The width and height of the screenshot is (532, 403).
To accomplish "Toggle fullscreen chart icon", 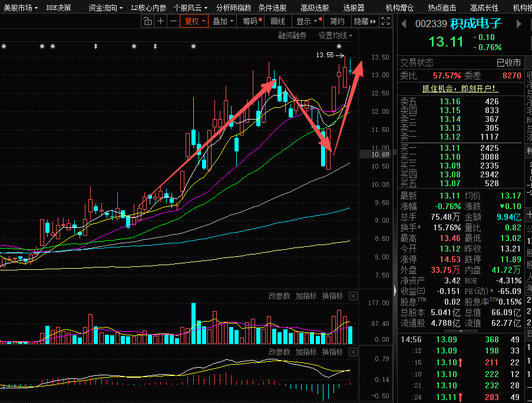I will pyautogui.click(x=385, y=21).
